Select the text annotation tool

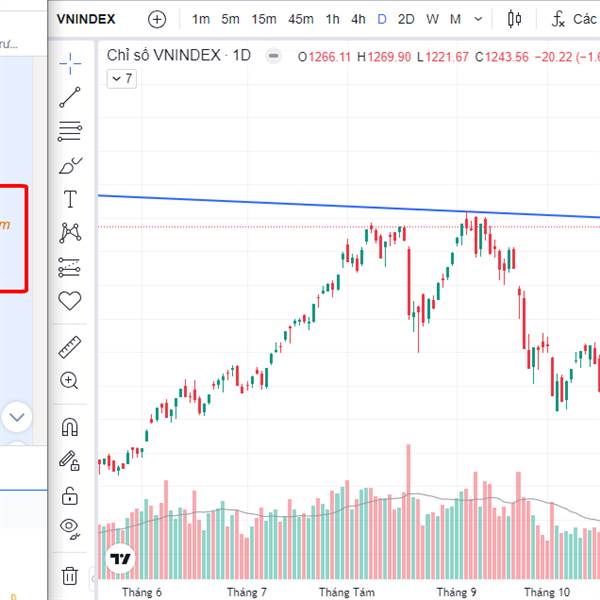pos(70,199)
